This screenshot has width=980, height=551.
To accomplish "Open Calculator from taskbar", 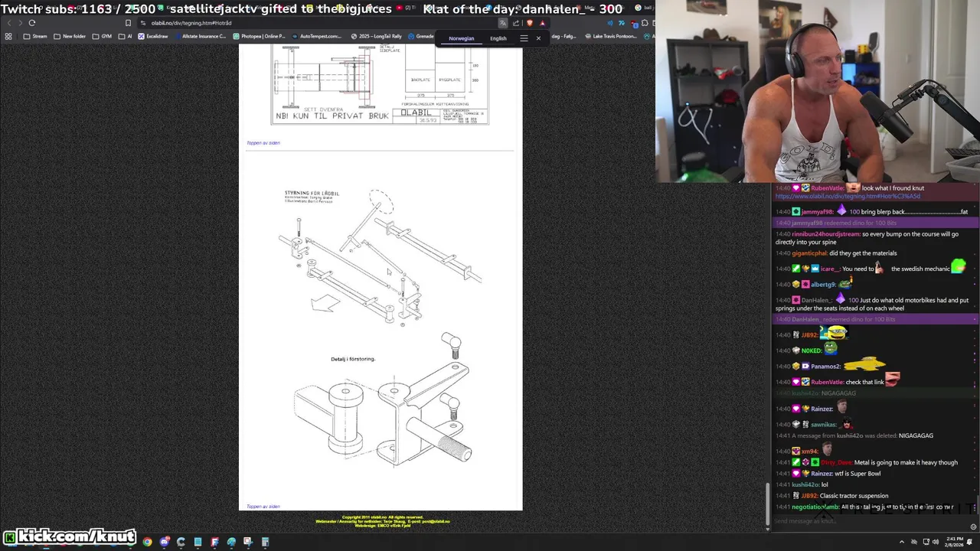I will pyautogui.click(x=265, y=542).
